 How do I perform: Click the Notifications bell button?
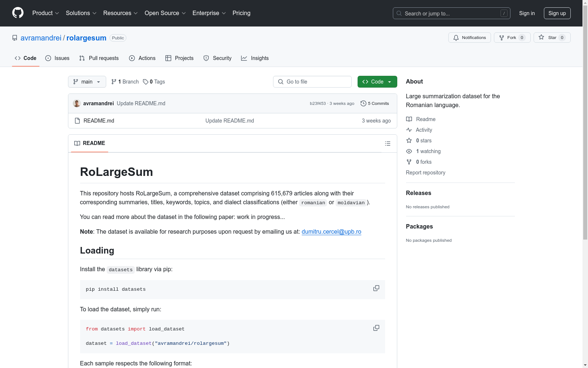pos(469,38)
